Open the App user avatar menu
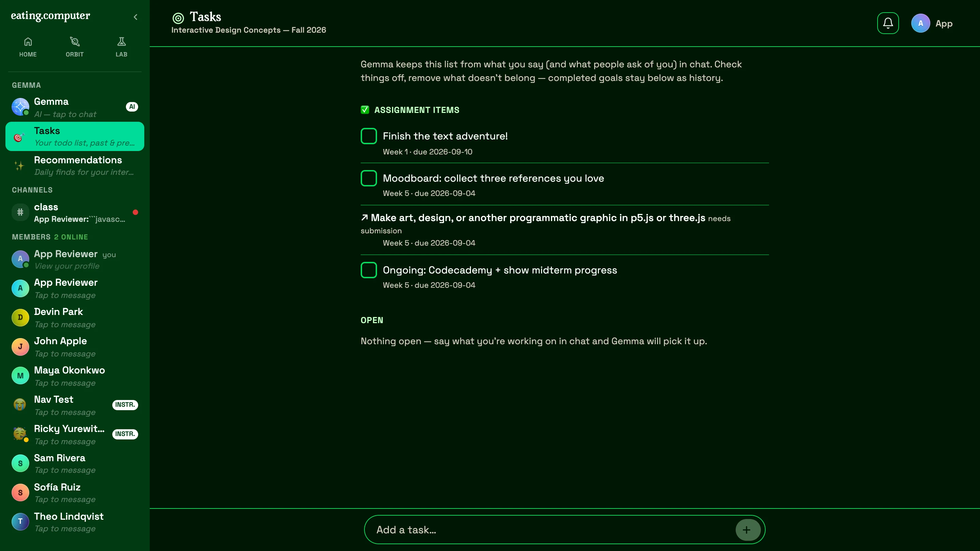The height and width of the screenshot is (551, 980). coord(921,23)
